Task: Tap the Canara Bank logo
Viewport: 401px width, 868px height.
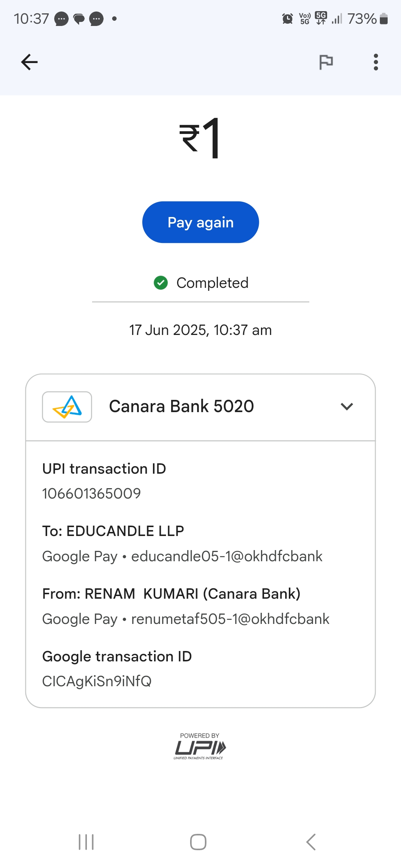Action: pyautogui.click(x=67, y=407)
